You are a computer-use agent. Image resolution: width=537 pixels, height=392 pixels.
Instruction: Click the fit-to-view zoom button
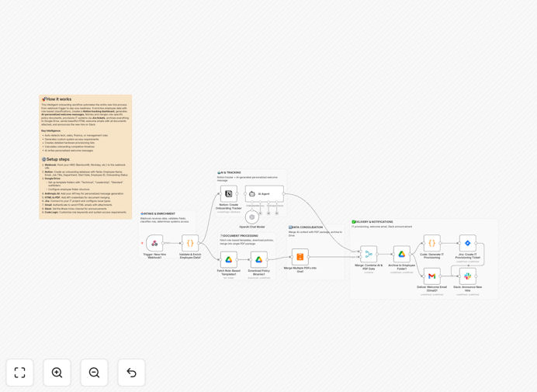coord(20,373)
